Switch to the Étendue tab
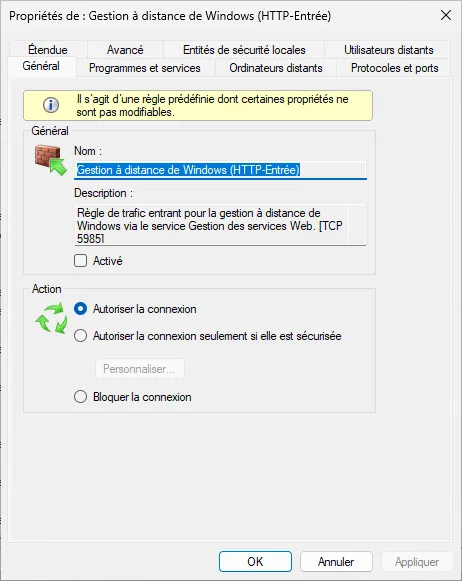 [48, 50]
